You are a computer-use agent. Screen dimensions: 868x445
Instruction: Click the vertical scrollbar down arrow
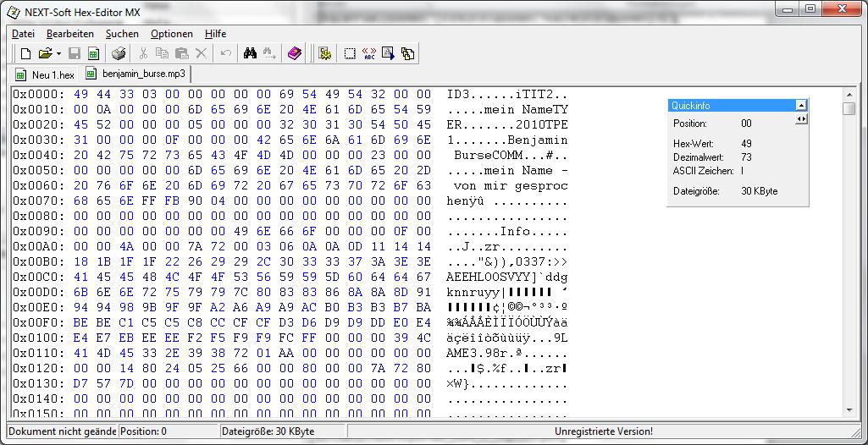click(849, 411)
